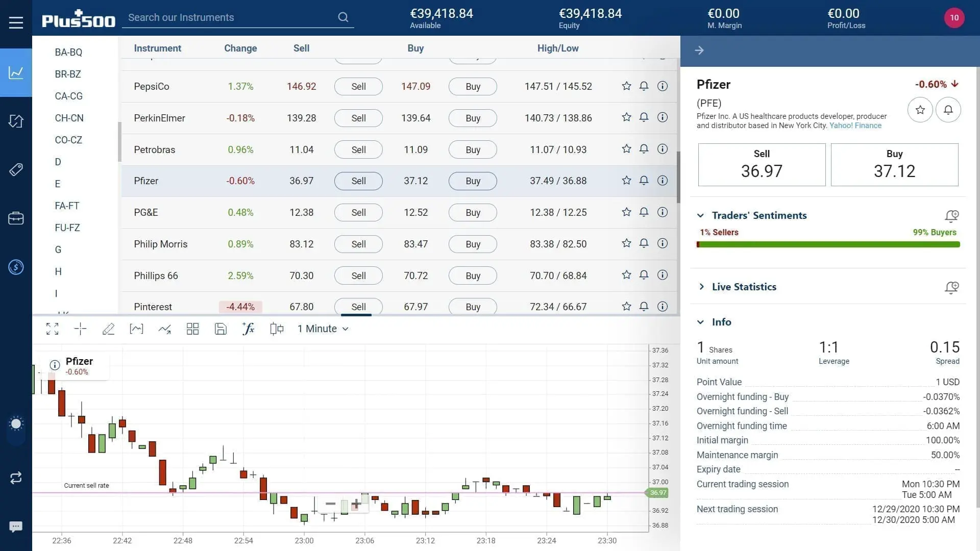This screenshot has width=980, height=551.
Task: Click the sentiment buyers/sellers bar
Action: pos(828,244)
